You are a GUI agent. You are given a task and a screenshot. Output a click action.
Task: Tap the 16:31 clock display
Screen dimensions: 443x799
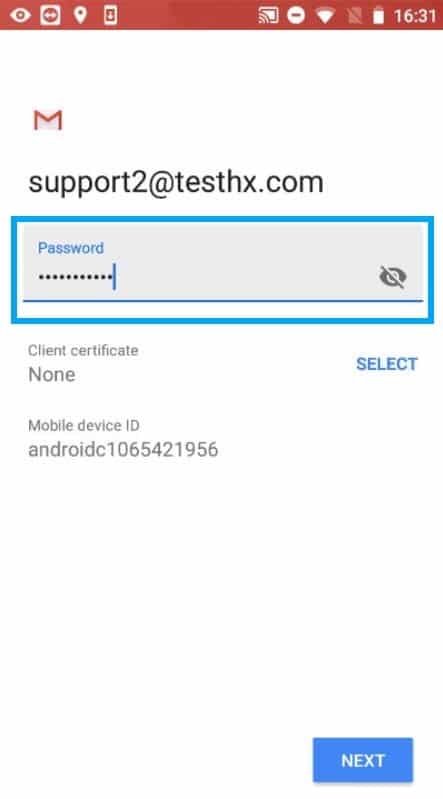[x=415, y=16]
